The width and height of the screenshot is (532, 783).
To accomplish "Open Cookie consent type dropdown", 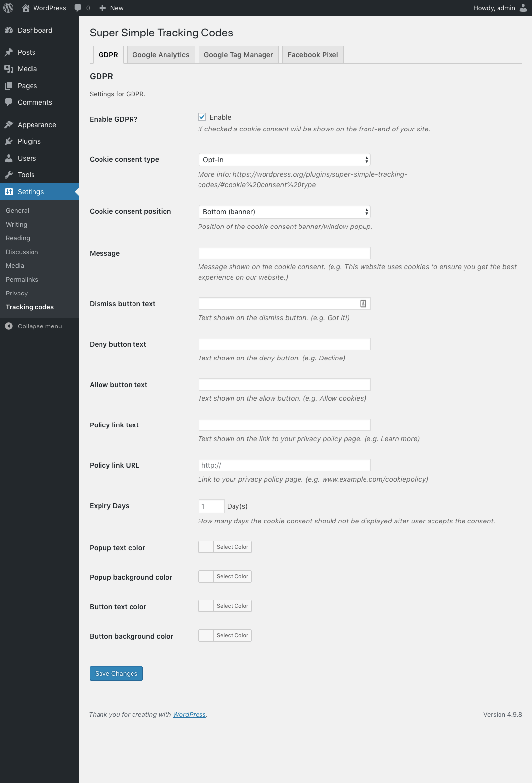I will pyautogui.click(x=284, y=160).
